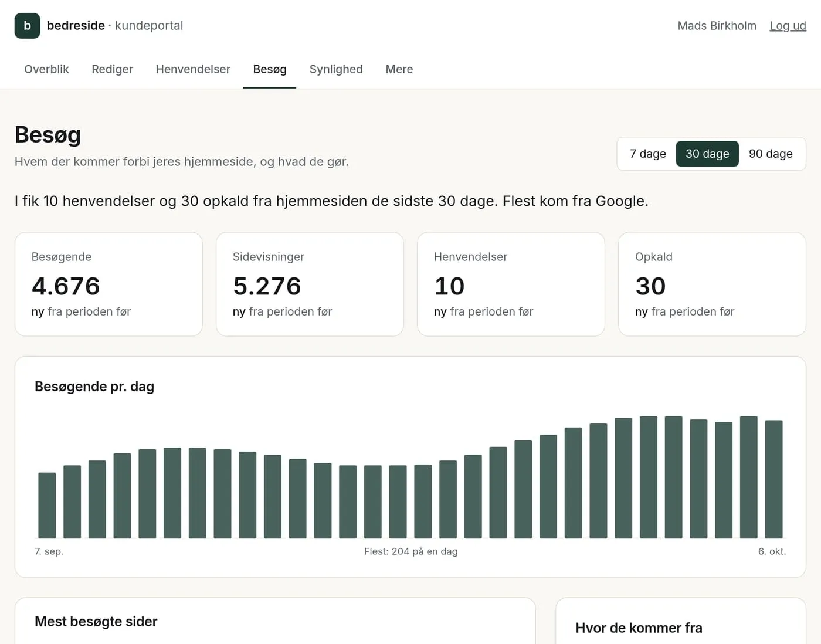Image resolution: width=821 pixels, height=644 pixels.
Task: Click the last chart bar for 6. okt.
Action: tap(773, 479)
